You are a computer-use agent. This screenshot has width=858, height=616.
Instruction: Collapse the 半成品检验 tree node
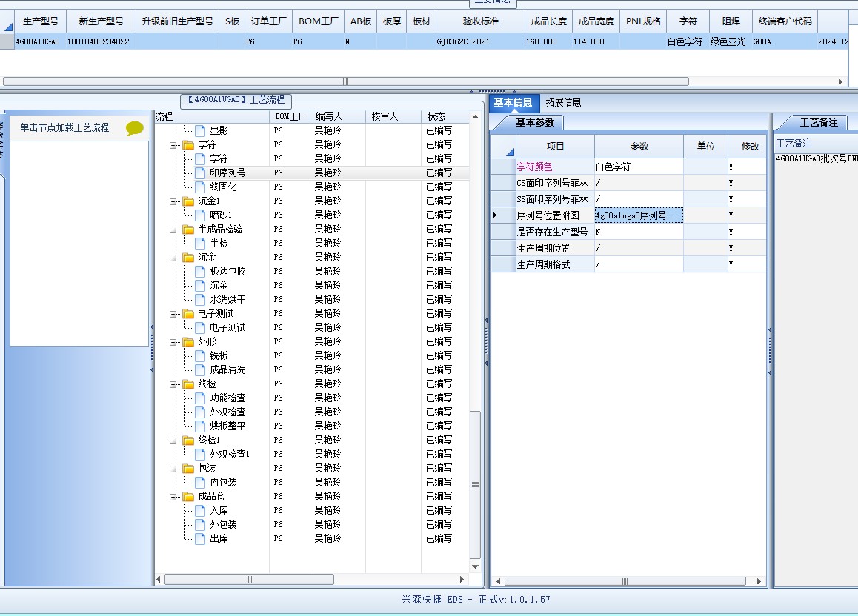pyautogui.click(x=173, y=230)
